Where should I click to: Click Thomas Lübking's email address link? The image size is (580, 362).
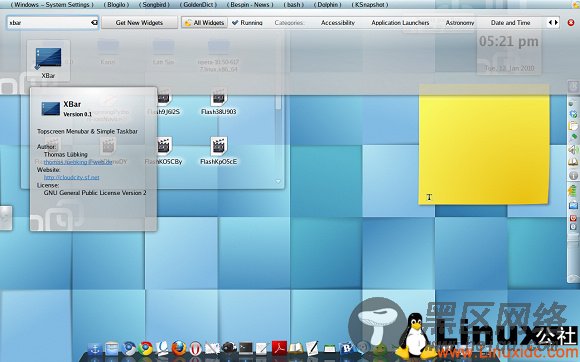click(x=78, y=162)
